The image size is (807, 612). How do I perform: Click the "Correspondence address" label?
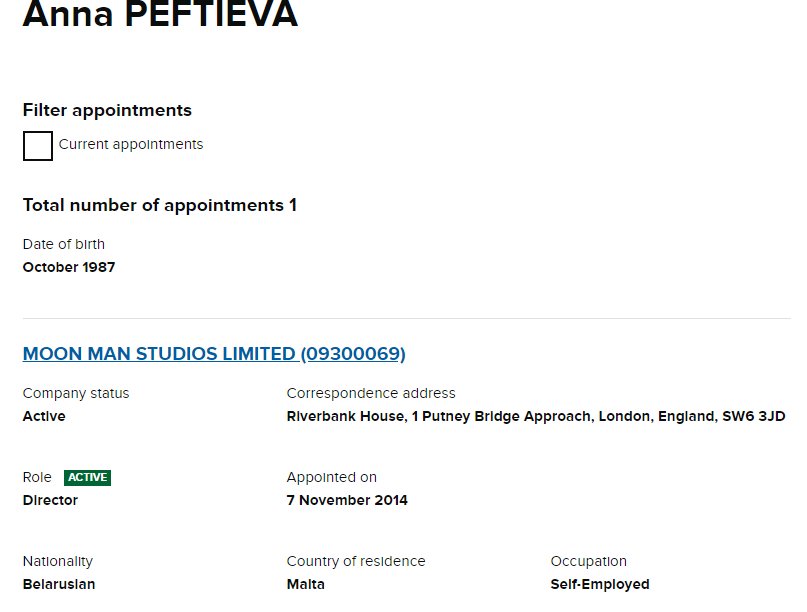tap(371, 393)
